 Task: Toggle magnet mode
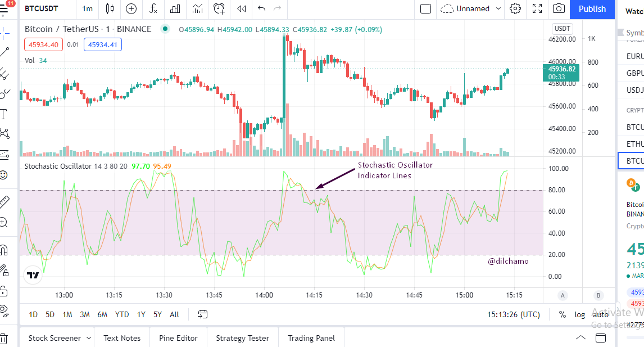(x=4, y=250)
